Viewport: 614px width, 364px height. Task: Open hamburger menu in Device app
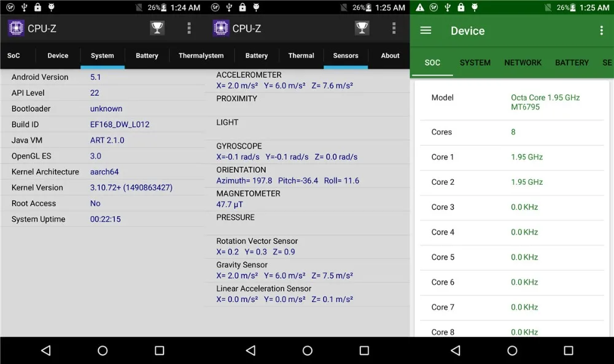pos(426,31)
